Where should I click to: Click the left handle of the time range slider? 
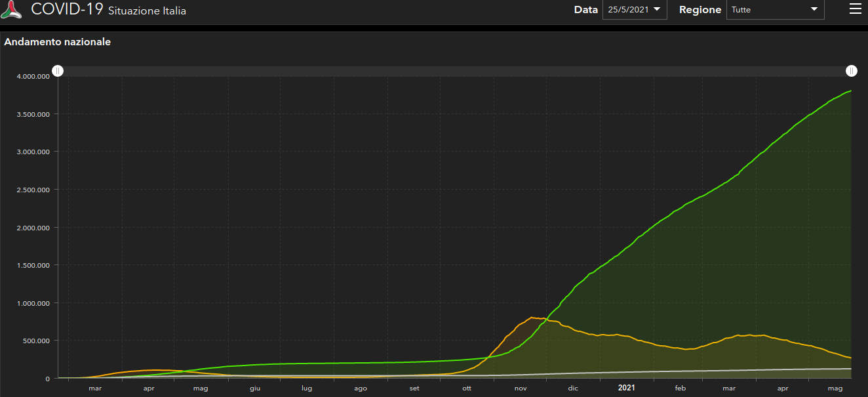tap(58, 71)
